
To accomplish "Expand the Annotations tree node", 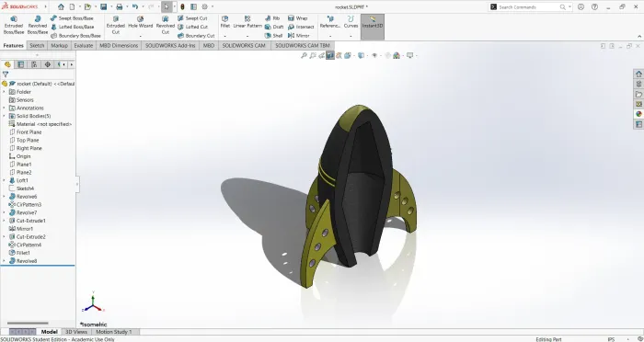I will pos(4,108).
